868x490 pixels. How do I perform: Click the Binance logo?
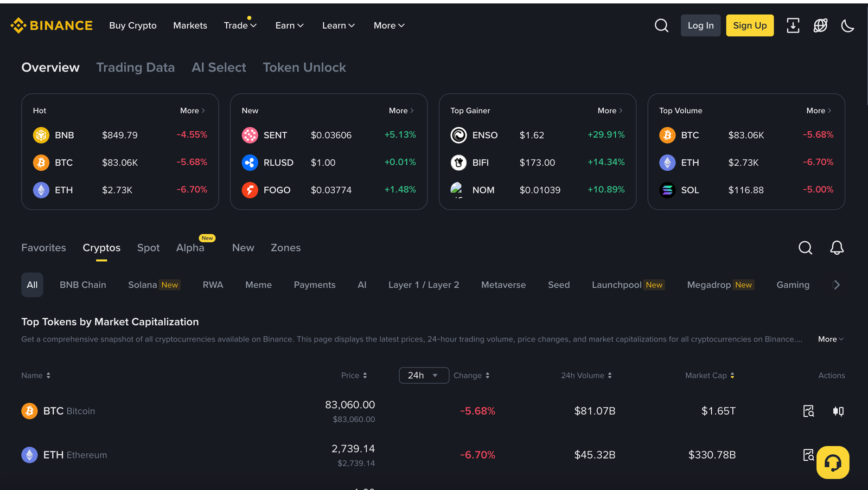coord(52,25)
